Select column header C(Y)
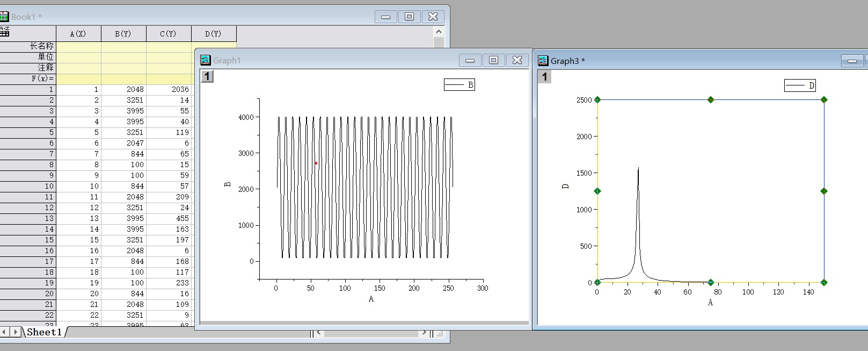This screenshot has height=351, width=868. tap(169, 34)
